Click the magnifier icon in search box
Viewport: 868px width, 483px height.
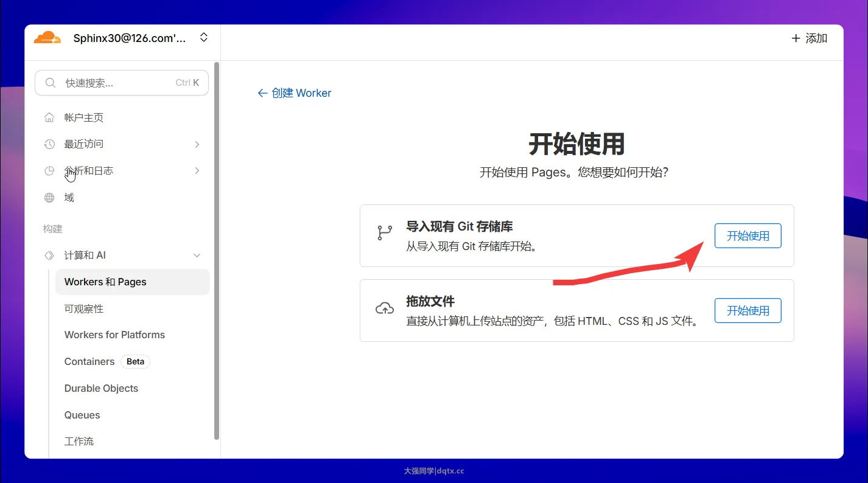[x=51, y=83]
